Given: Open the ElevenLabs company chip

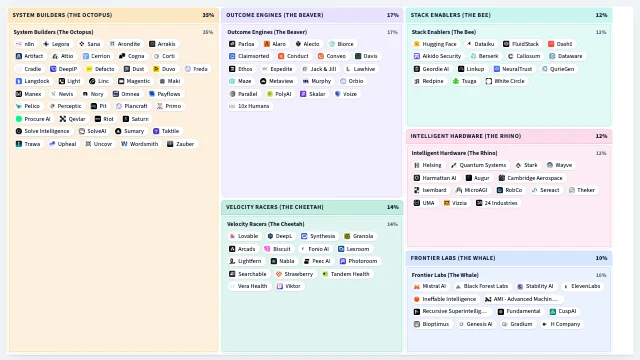Looking at the screenshot, I should [582, 287].
